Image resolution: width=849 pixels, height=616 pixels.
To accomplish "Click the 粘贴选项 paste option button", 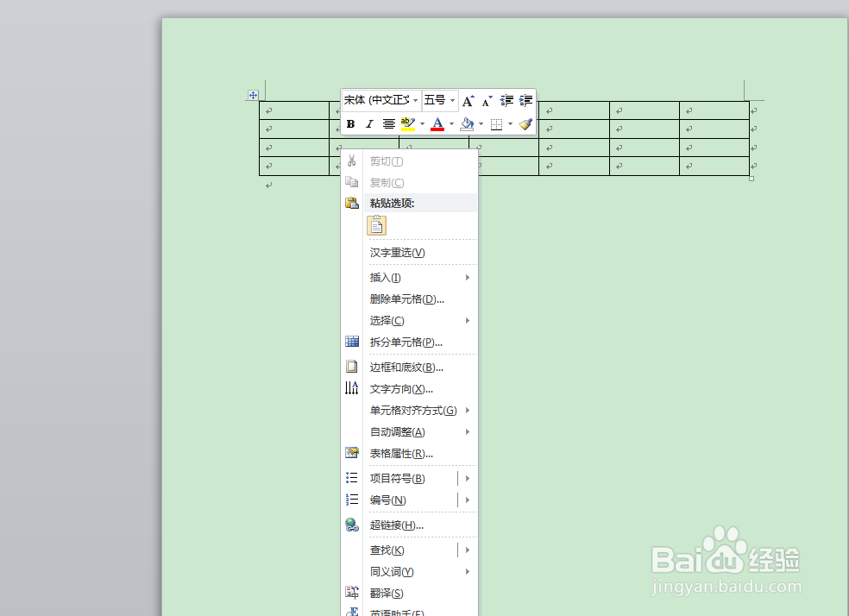I will tap(376, 224).
